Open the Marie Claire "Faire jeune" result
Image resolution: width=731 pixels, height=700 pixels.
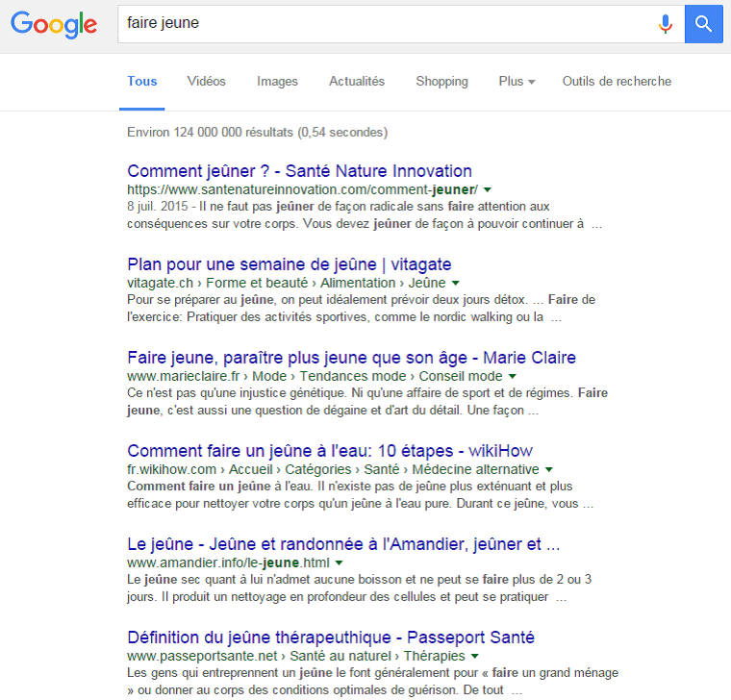[351, 358]
